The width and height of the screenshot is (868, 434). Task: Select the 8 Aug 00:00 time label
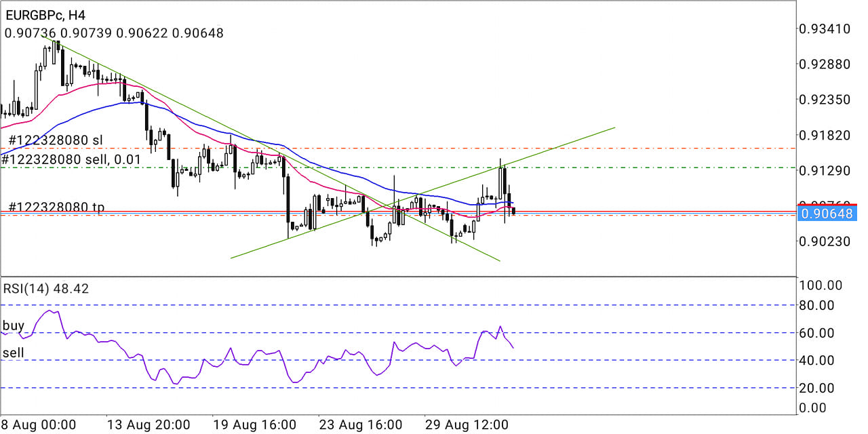tap(40, 425)
